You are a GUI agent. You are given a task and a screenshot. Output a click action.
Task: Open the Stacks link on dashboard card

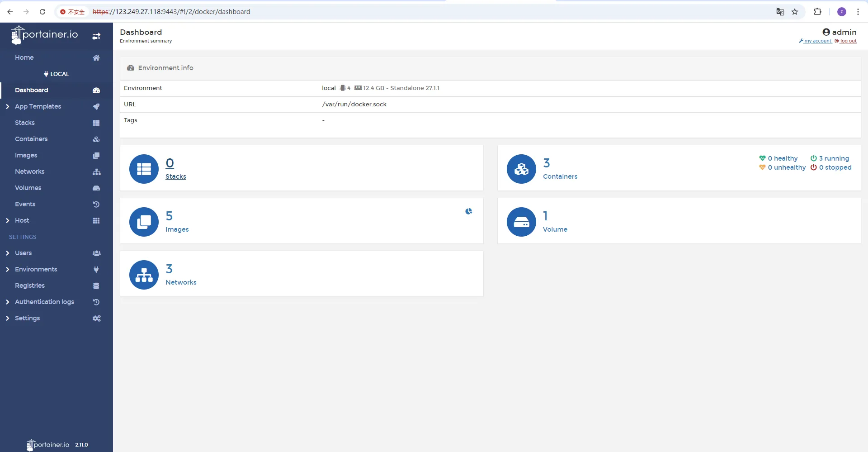(x=176, y=177)
